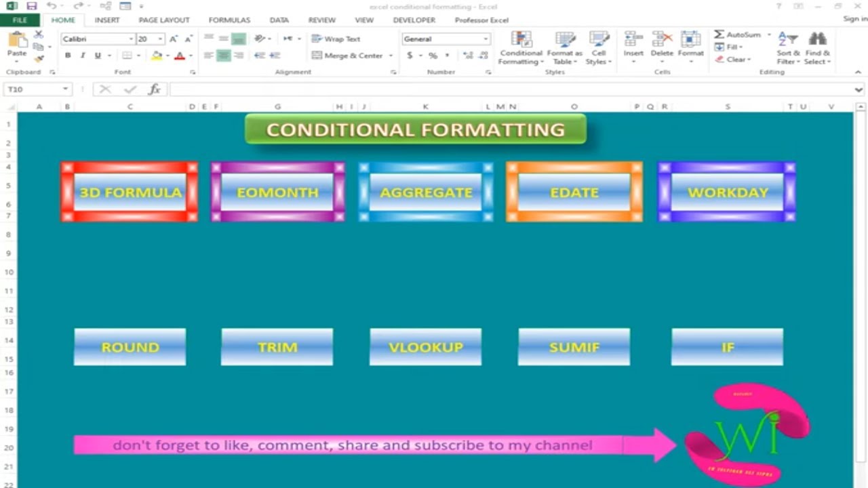Apply the red Font Color swatch
The height and width of the screenshot is (488, 868).
pyautogui.click(x=180, y=56)
